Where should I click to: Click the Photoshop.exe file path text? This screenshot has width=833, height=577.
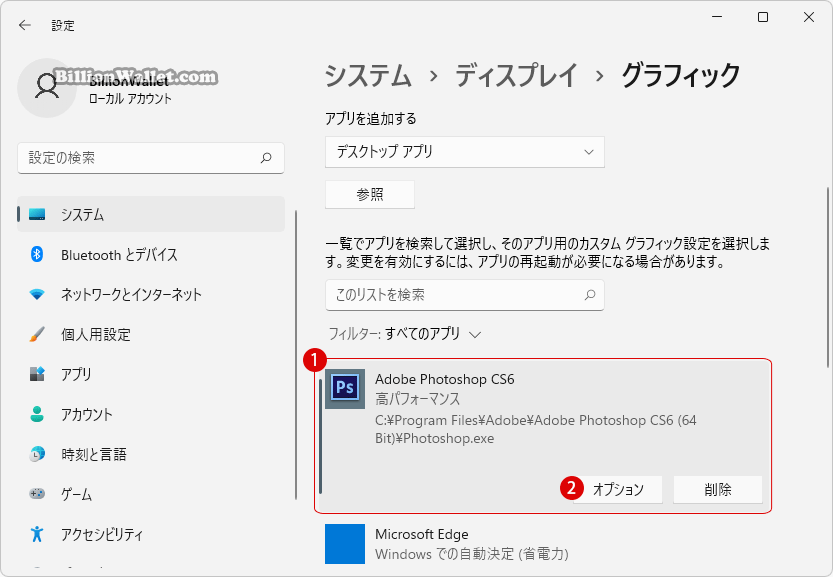536,429
